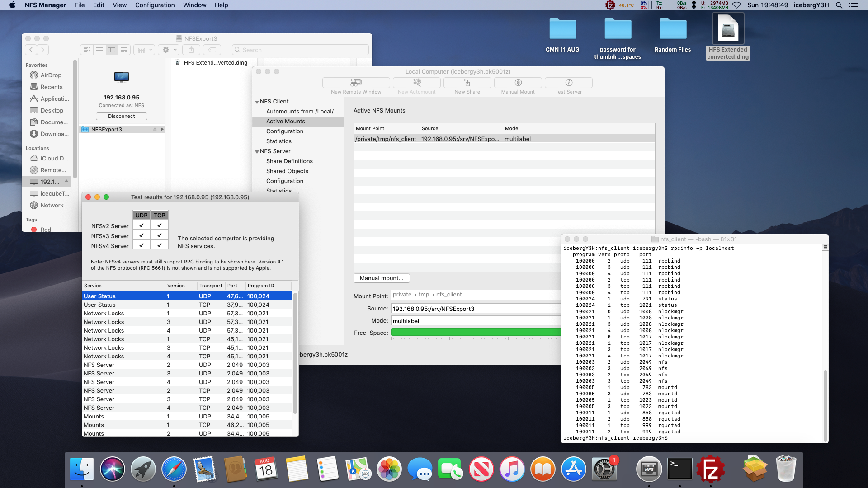
Task: Click the New Automount toolbar icon
Action: pos(417,83)
